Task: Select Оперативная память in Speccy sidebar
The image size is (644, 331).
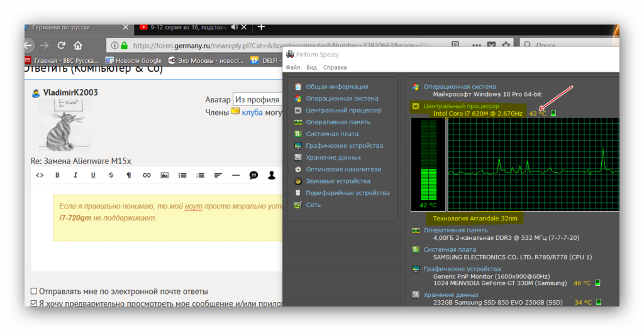Action: point(338,122)
